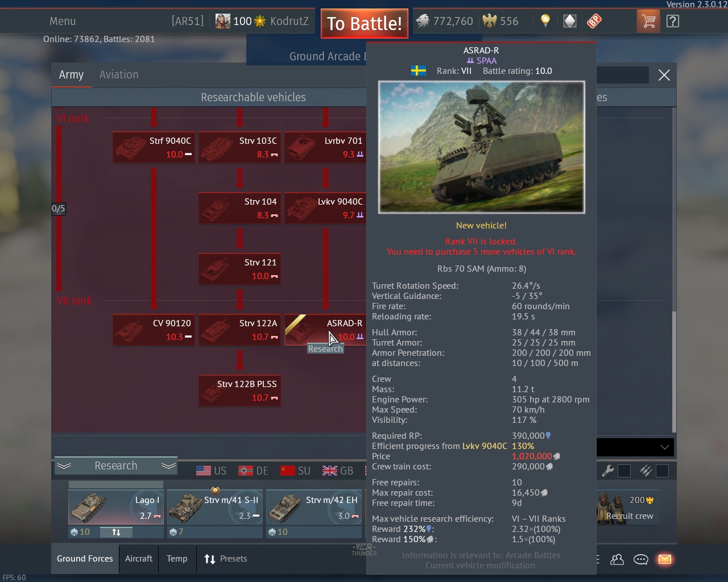This screenshot has width=728, height=582.
Task: Click the [AR51] squadron tag
Action: point(187,22)
